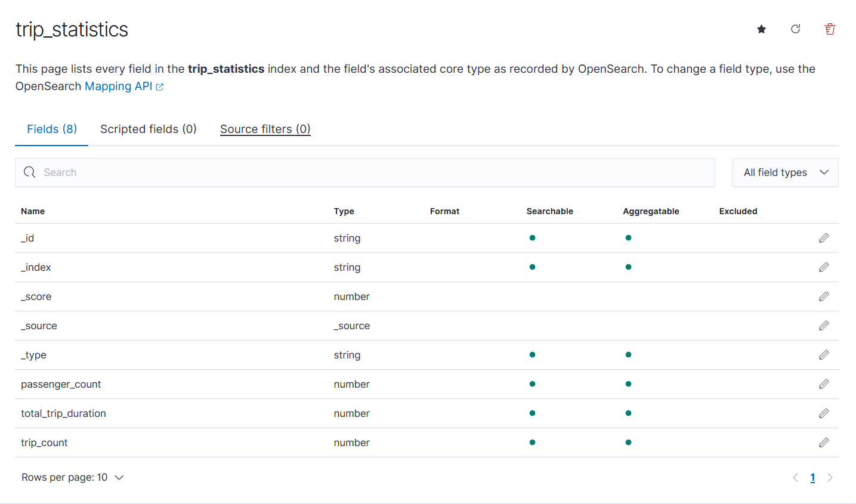Open the Mapping API link

[x=119, y=86]
